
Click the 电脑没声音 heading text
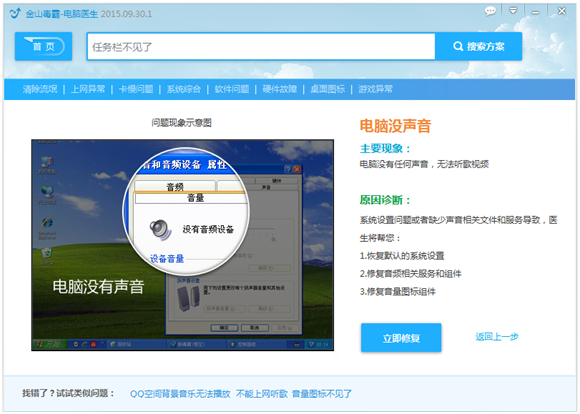(x=395, y=126)
